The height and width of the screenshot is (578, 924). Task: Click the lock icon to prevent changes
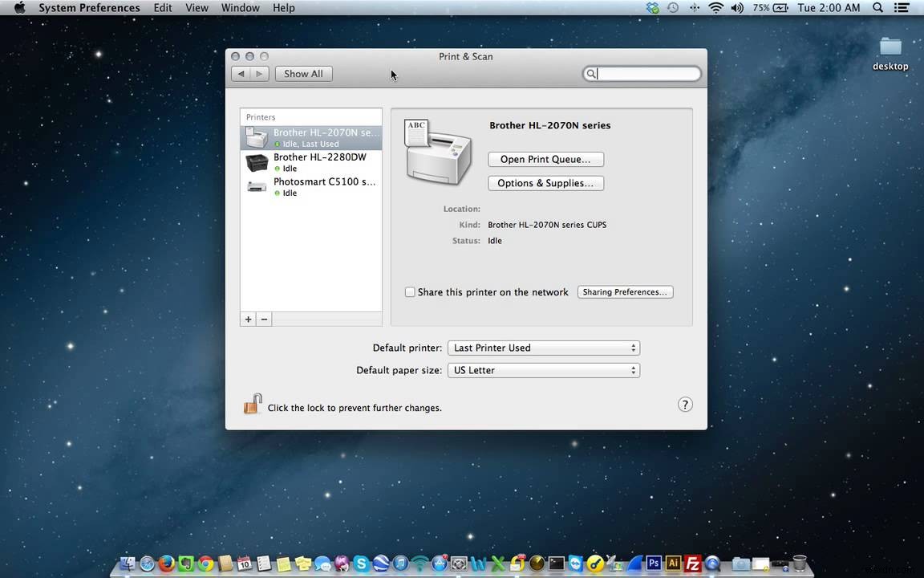(252, 404)
